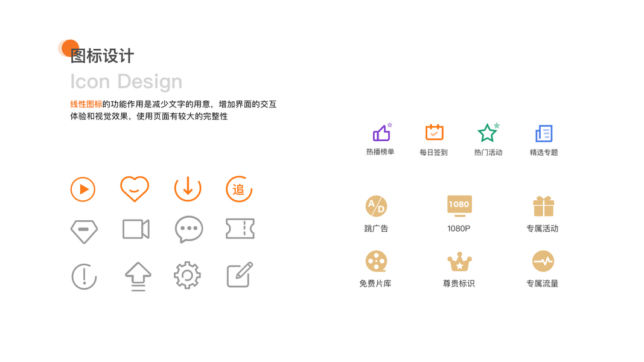Select the gray video camera icon
The height and width of the screenshot is (362, 644).
(136, 229)
